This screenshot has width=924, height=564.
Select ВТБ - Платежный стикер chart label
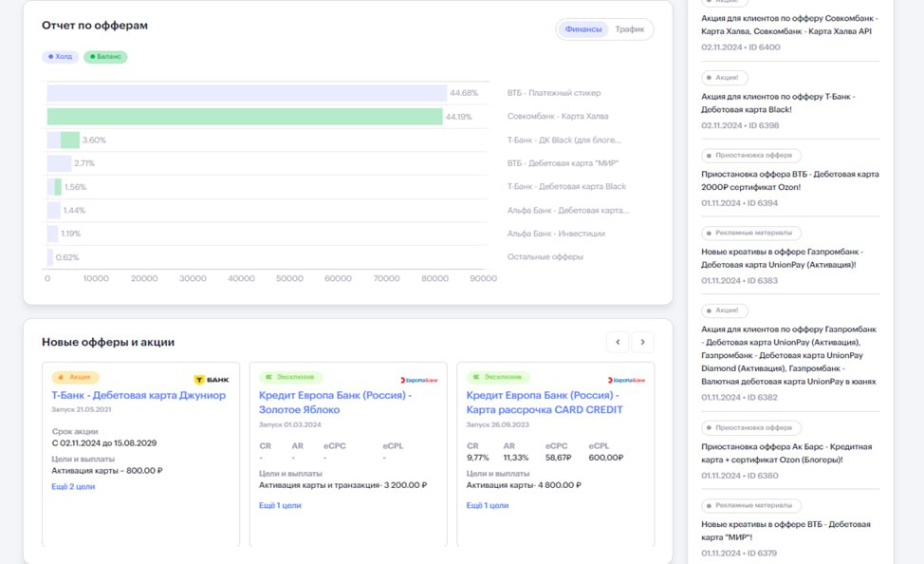pyautogui.click(x=554, y=93)
